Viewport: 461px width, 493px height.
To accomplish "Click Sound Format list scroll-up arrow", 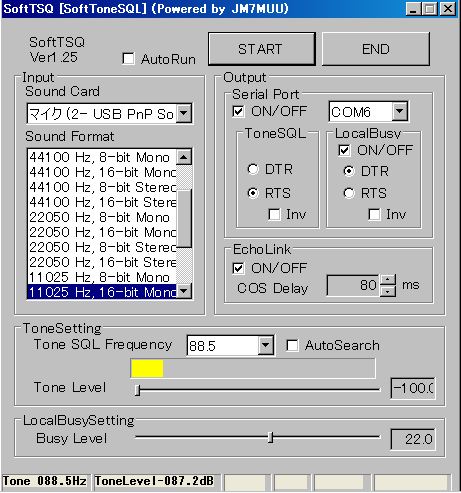I will [184, 157].
